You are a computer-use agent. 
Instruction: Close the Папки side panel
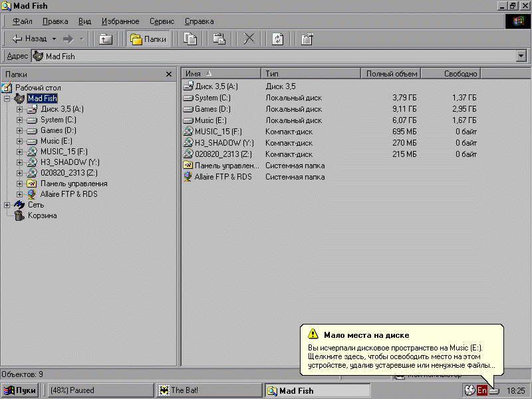point(169,74)
